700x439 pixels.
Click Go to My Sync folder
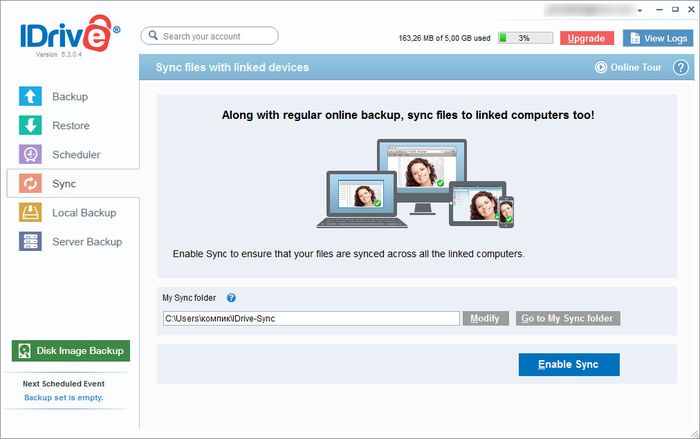pos(568,318)
